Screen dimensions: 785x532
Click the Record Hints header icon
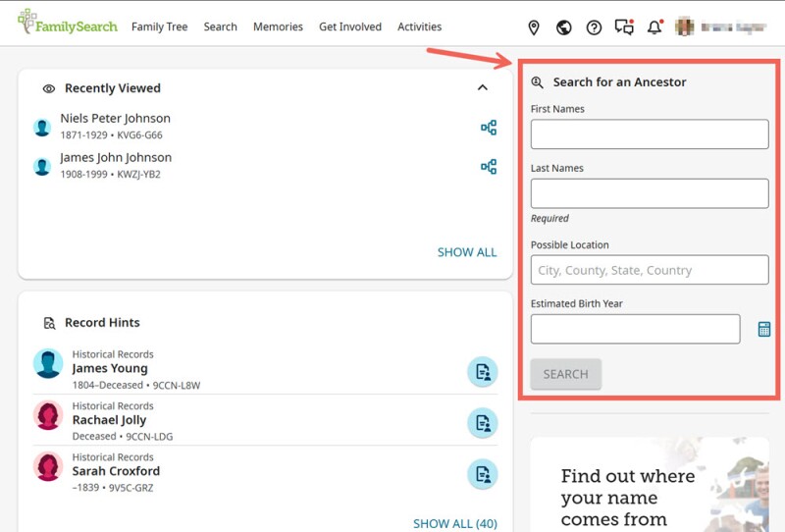(49, 323)
